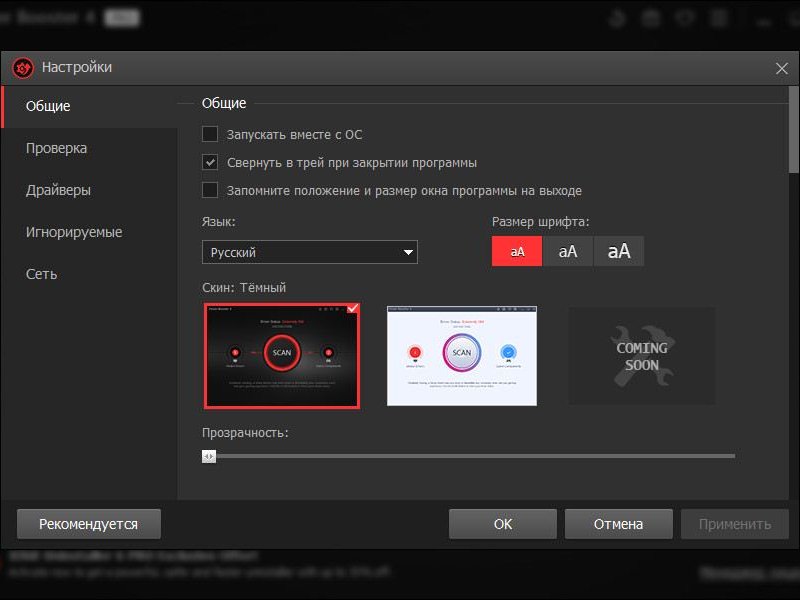Click the settings panel vertical scrollbar
Viewport: 800px width, 600px height.
[x=794, y=130]
